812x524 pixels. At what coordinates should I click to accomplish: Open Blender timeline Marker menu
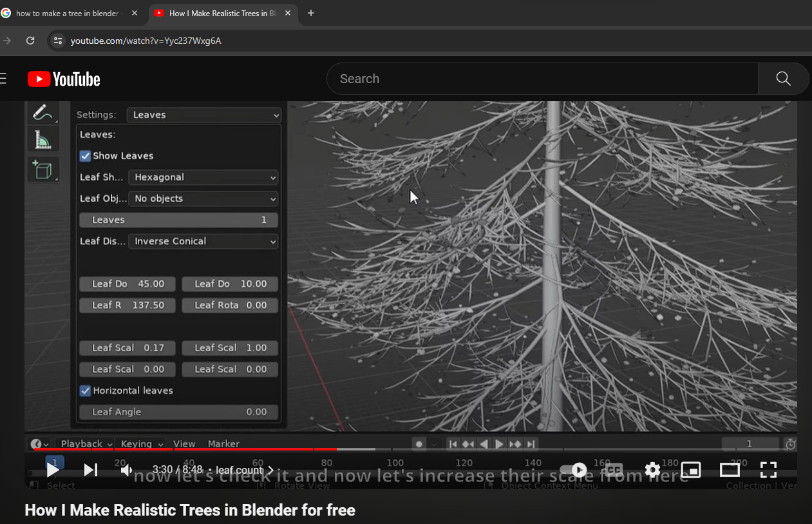tap(223, 444)
